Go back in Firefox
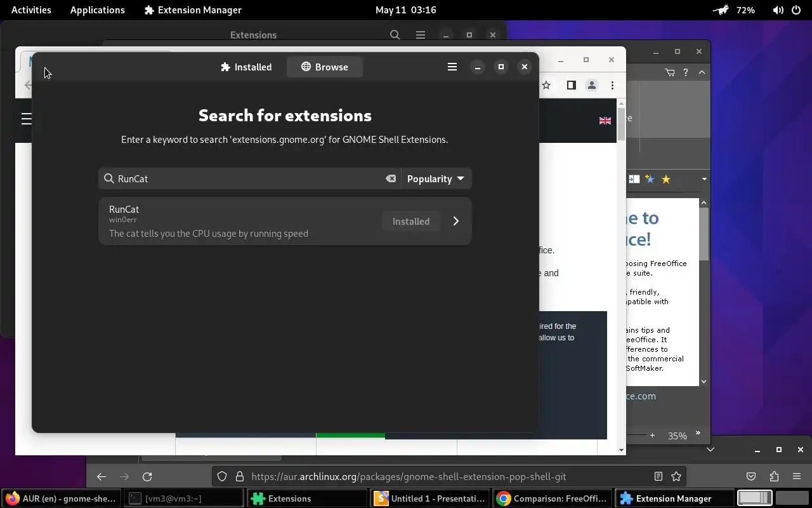This screenshot has height=508, width=812. (x=101, y=476)
